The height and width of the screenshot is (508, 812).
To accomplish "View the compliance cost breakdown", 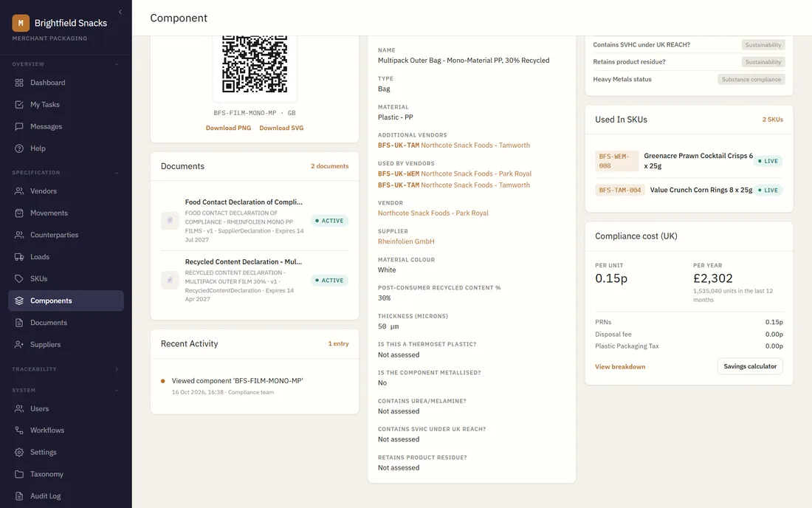I will [x=620, y=367].
